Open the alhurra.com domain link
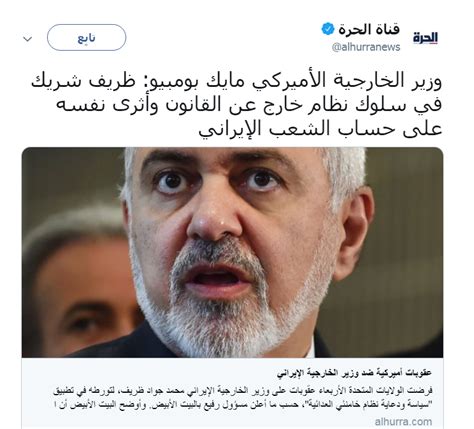 [403, 422]
